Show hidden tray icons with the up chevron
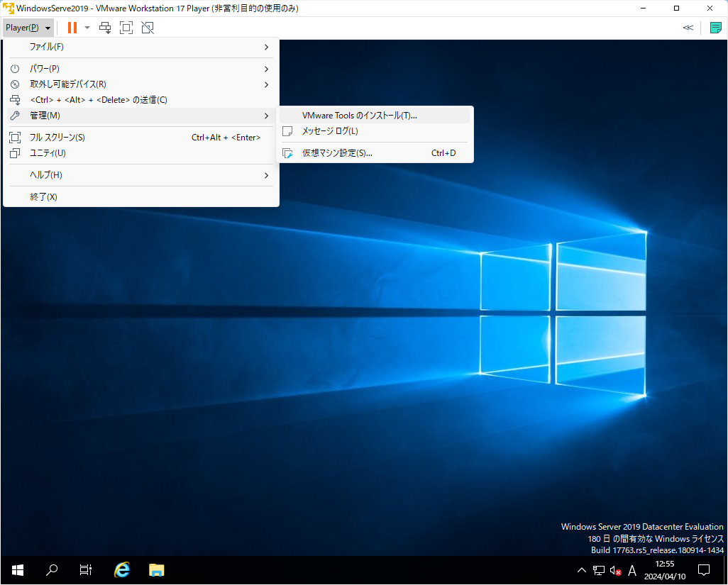Image resolution: width=728 pixels, height=585 pixels. click(x=581, y=570)
